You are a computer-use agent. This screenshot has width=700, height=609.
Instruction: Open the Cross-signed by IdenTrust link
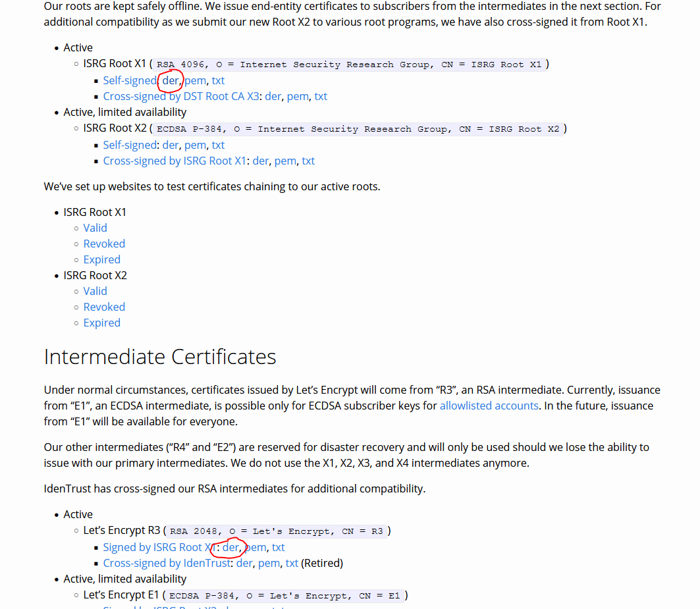167,563
